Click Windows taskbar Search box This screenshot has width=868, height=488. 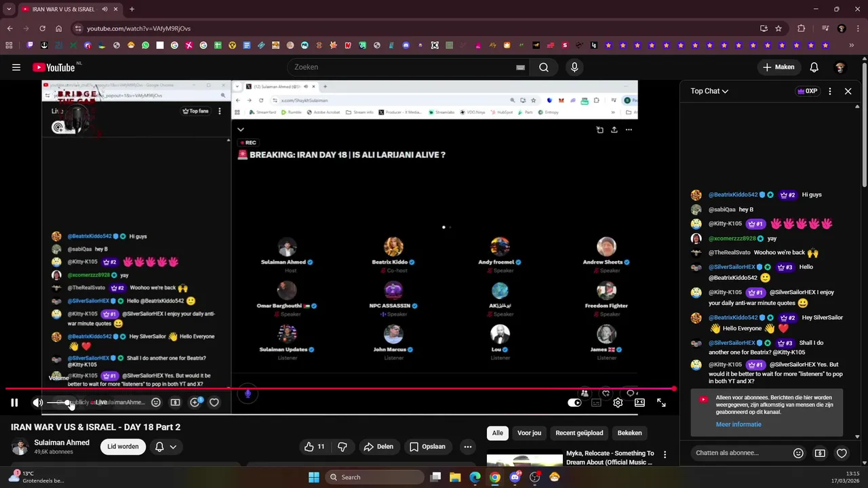coord(374,477)
